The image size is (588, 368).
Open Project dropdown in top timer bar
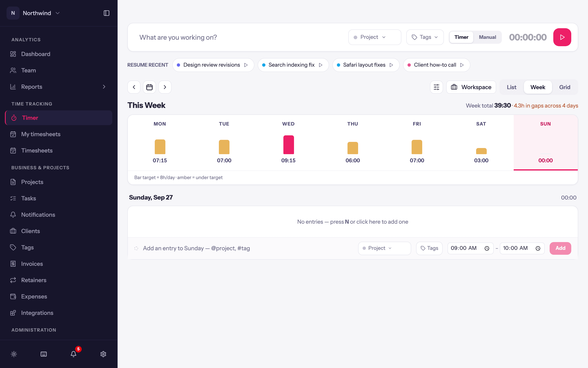click(374, 37)
